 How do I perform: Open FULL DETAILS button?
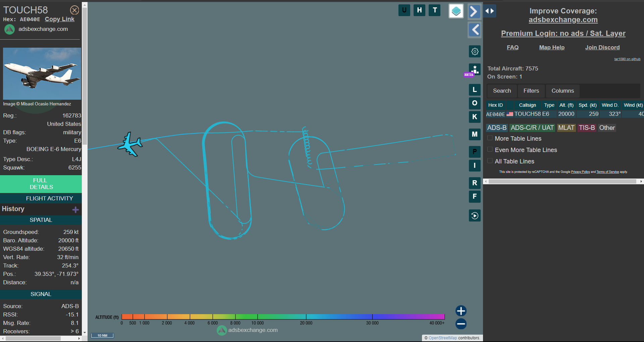41,184
